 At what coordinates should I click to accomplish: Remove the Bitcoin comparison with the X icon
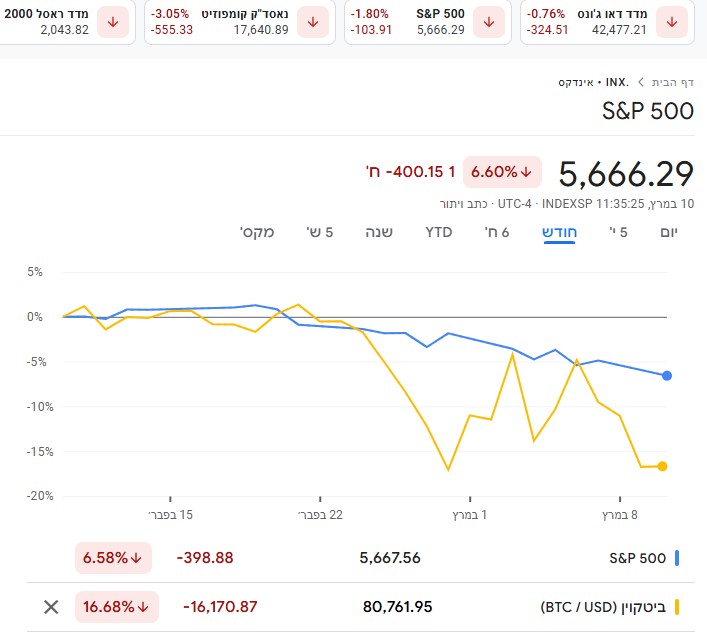[x=51, y=606]
